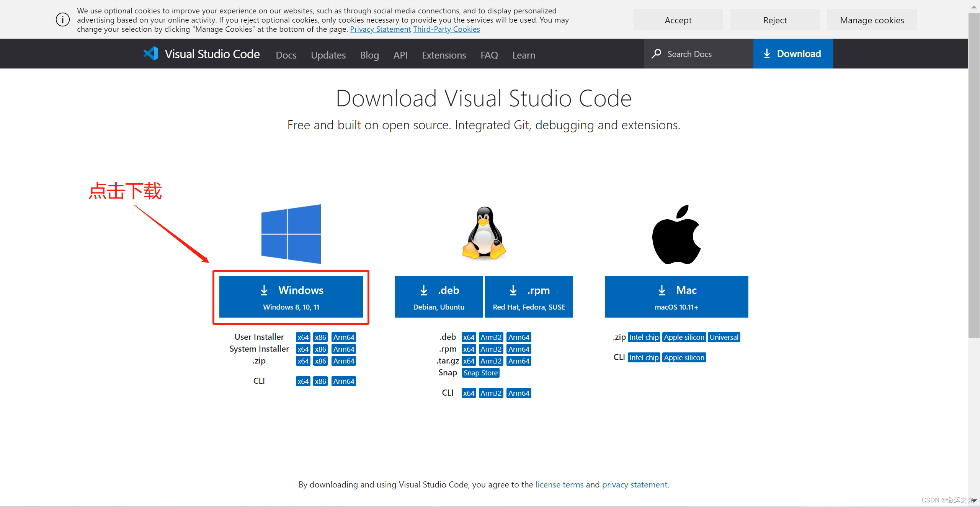Open the API page
Image resolution: width=980 pixels, height=507 pixels.
pyautogui.click(x=400, y=55)
